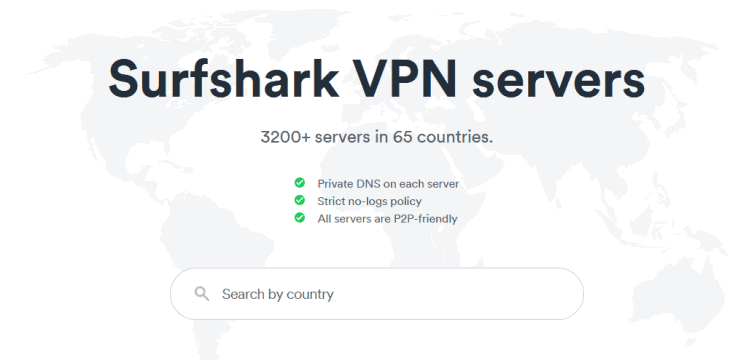Image resolution: width=738 pixels, height=360 pixels.
Task: Click 'Search by country' placeholder text
Action: point(278,294)
